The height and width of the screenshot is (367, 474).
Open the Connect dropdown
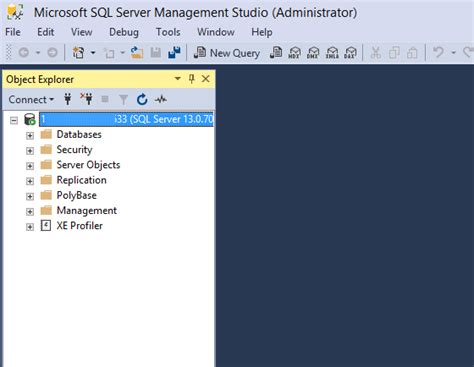coord(31,99)
